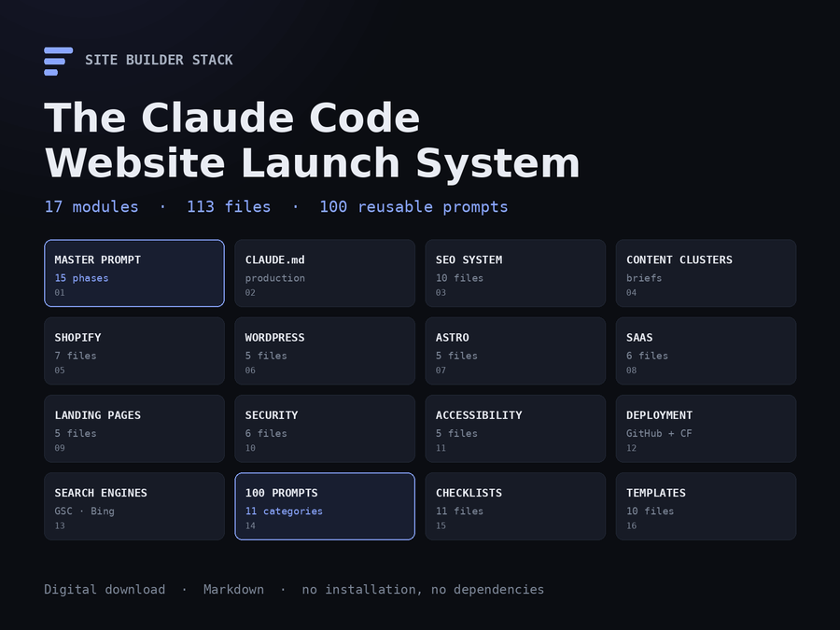The image size is (840, 630).
Task: Open the DEPLOYMENT module card
Action: click(707, 428)
